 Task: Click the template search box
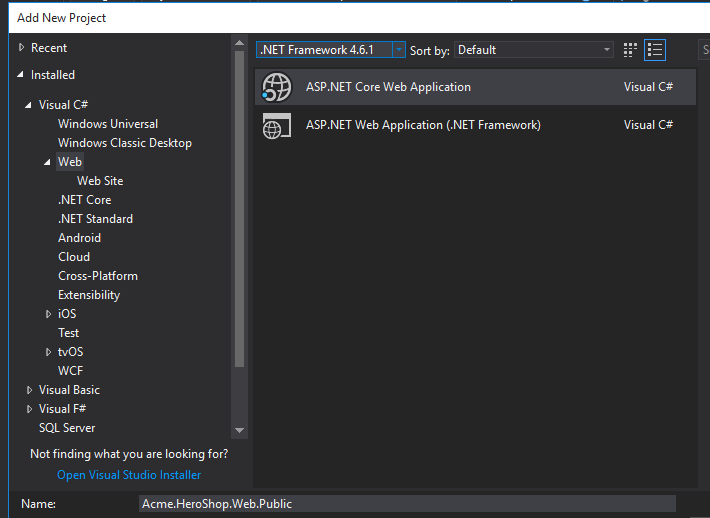(x=704, y=50)
